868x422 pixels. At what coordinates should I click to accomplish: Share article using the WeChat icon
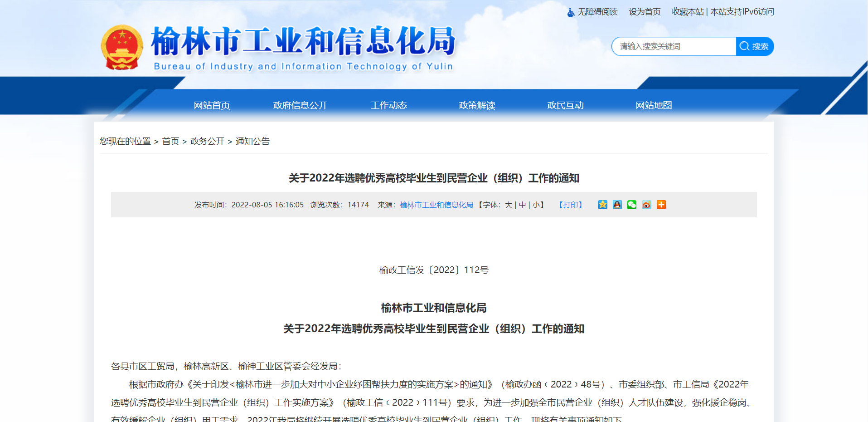pyautogui.click(x=632, y=205)
